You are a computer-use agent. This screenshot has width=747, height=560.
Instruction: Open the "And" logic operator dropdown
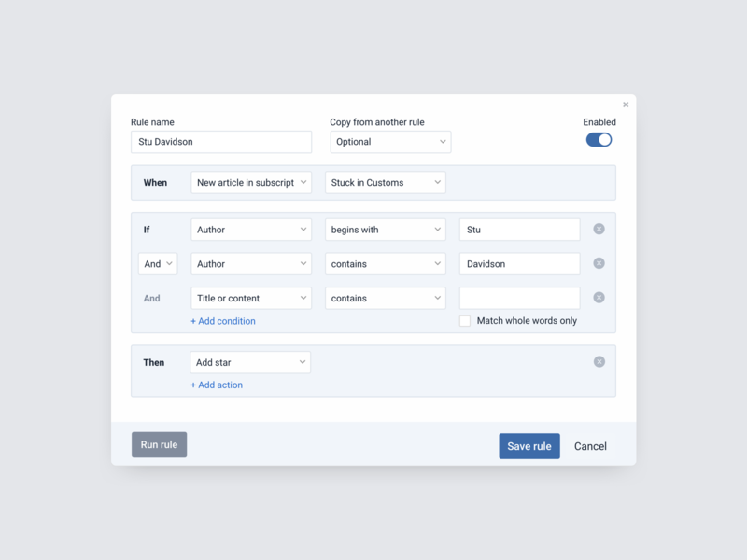(157, 263)
